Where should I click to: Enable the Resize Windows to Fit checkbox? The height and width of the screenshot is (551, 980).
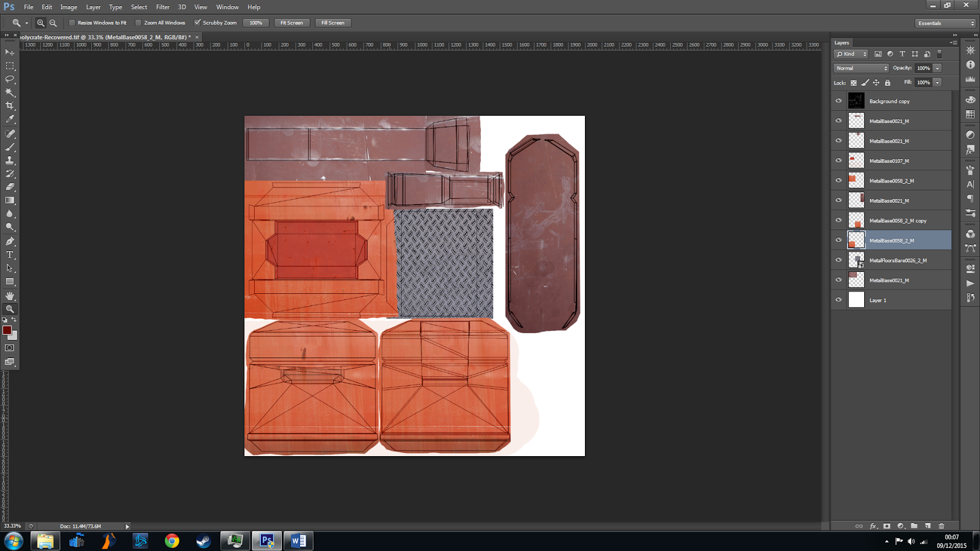70,22
